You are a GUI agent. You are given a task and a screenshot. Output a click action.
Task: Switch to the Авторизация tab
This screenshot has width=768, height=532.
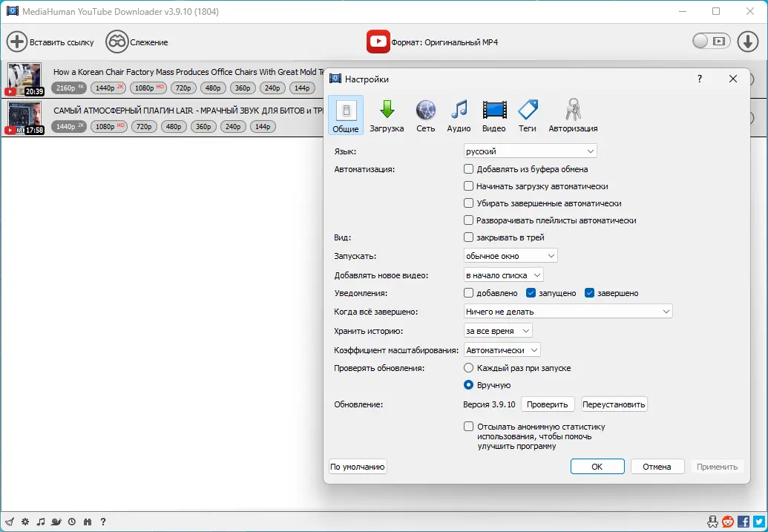[x=573, y=115]
